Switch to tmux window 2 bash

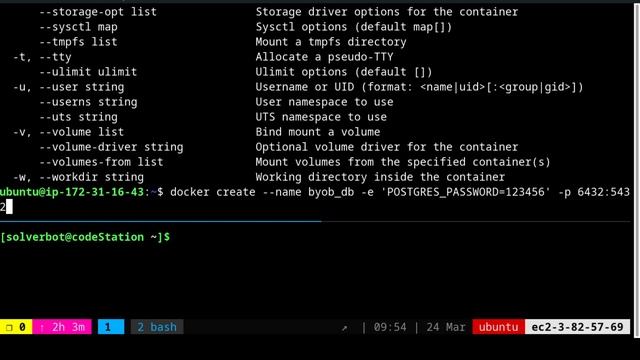coord(157,327)
